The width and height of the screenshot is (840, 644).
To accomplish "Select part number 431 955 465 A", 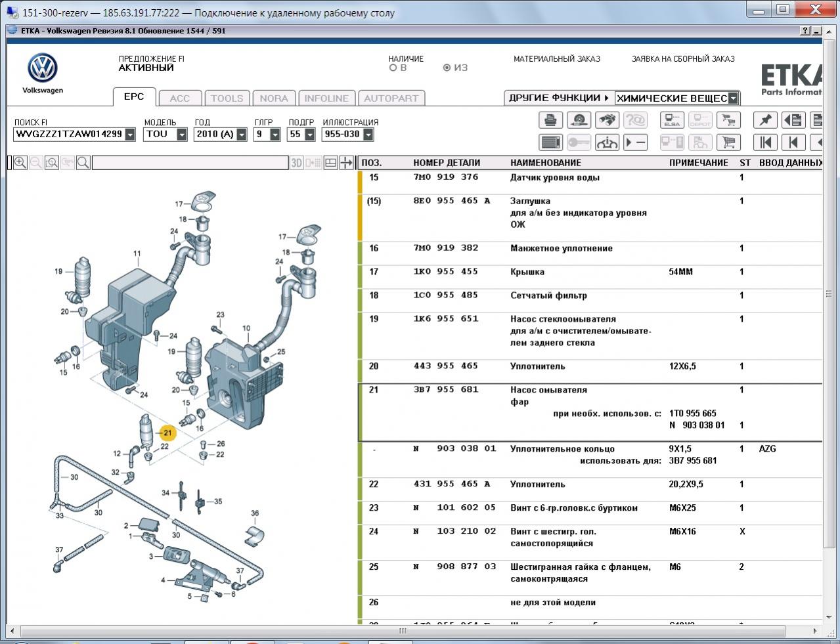I will coord(452,484).
